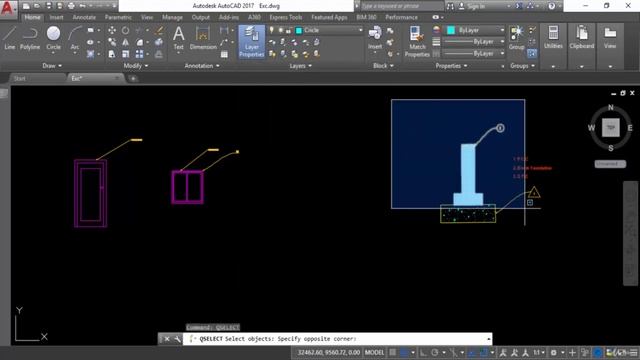Expand the Modify panel dropdown

(x=136, y=66)
